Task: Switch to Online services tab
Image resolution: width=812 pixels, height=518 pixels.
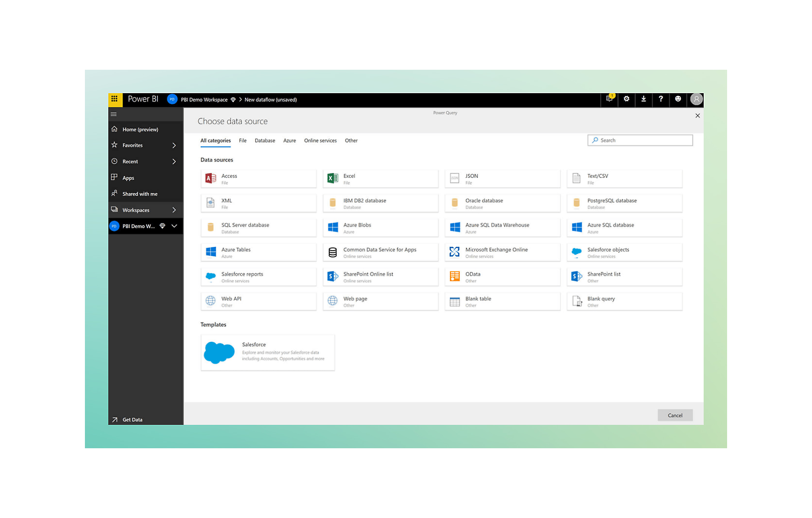Action: (x=320, y=140)
